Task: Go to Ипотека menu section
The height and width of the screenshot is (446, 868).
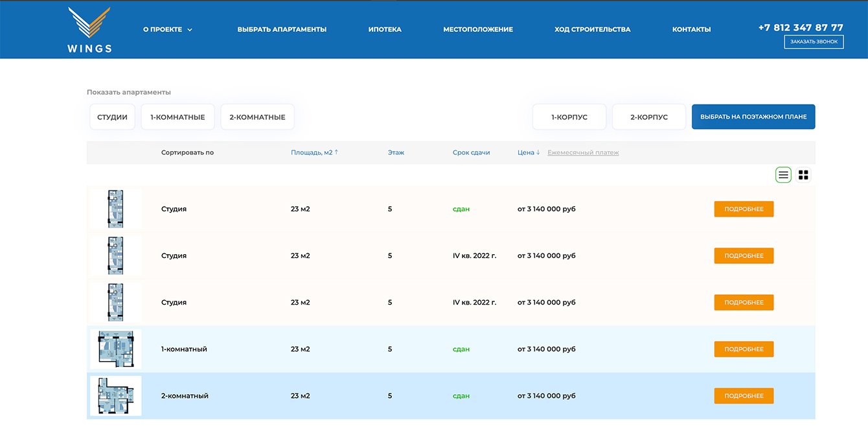Action: click(385, 29)
